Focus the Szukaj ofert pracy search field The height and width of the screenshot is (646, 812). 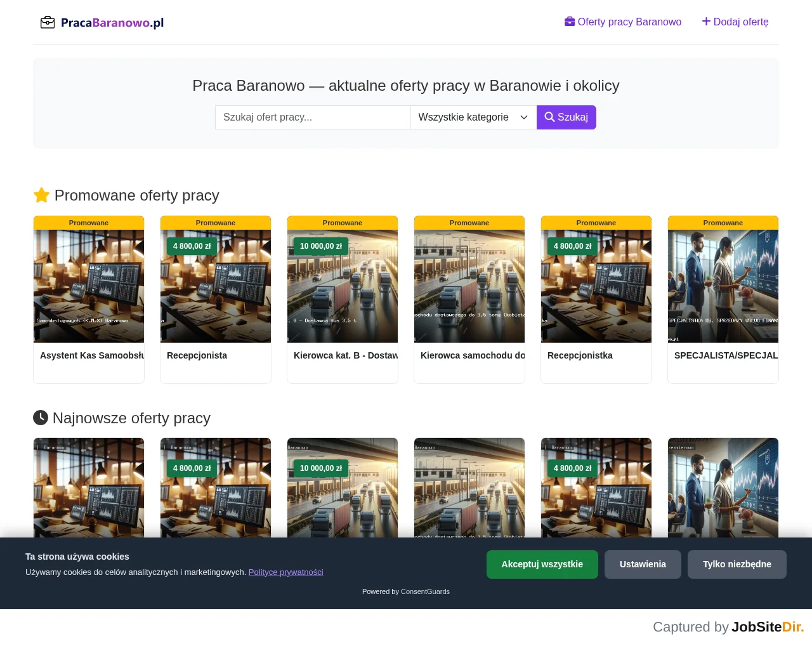click(x=313, y=117)
